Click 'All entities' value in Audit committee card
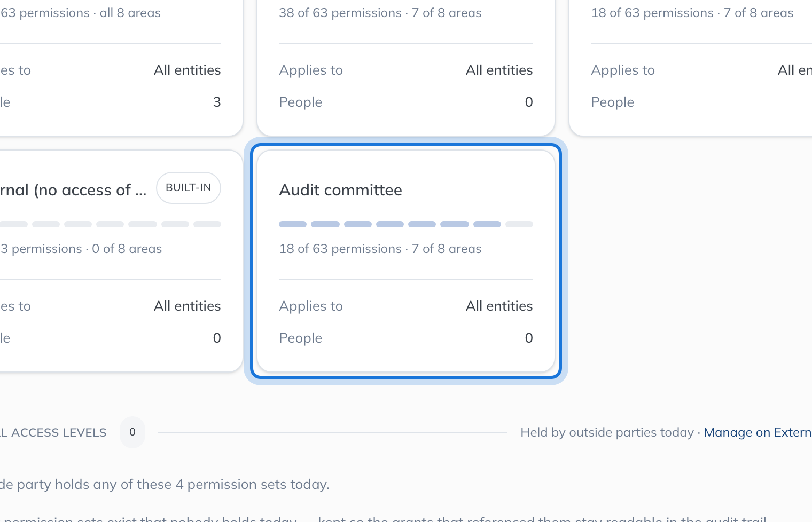Screen dimensions: 812x522 (x=499, y=306)
